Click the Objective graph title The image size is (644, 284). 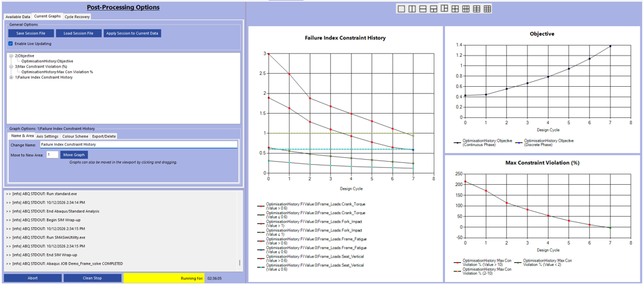point(542,34)
